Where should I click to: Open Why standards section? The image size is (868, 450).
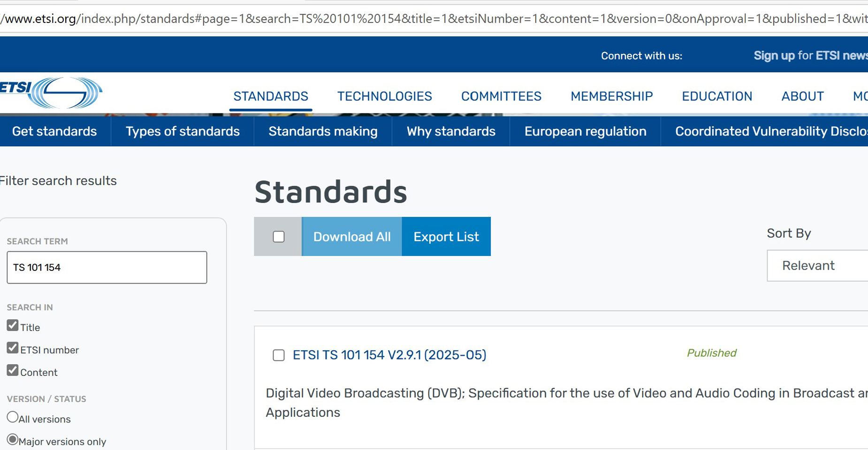(x=451, y=131)
